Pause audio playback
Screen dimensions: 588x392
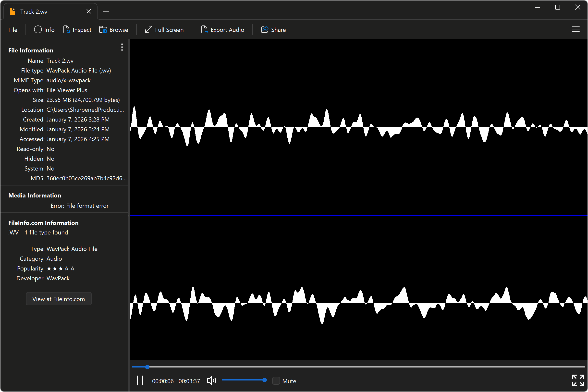point(140,381)
